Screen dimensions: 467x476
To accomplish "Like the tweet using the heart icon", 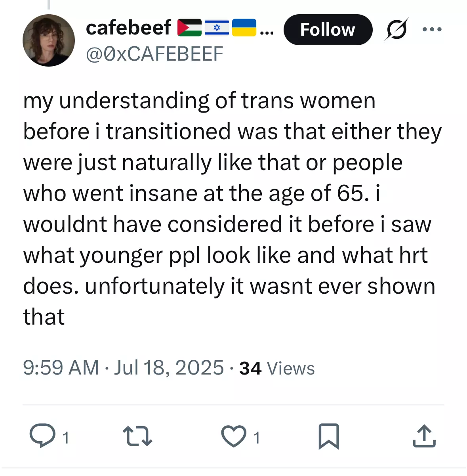I will (234, 436).
